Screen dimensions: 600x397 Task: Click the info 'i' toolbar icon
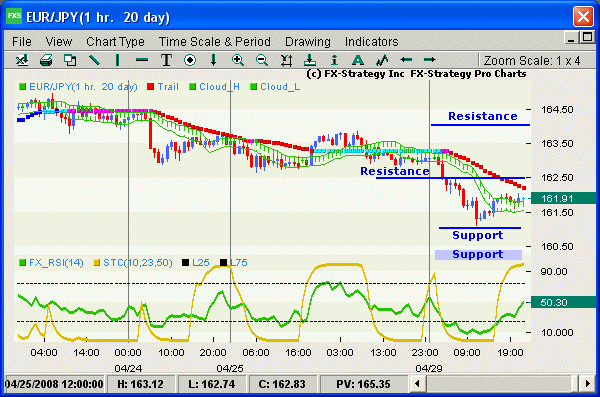pyautogui.click(x=334, y=60)
